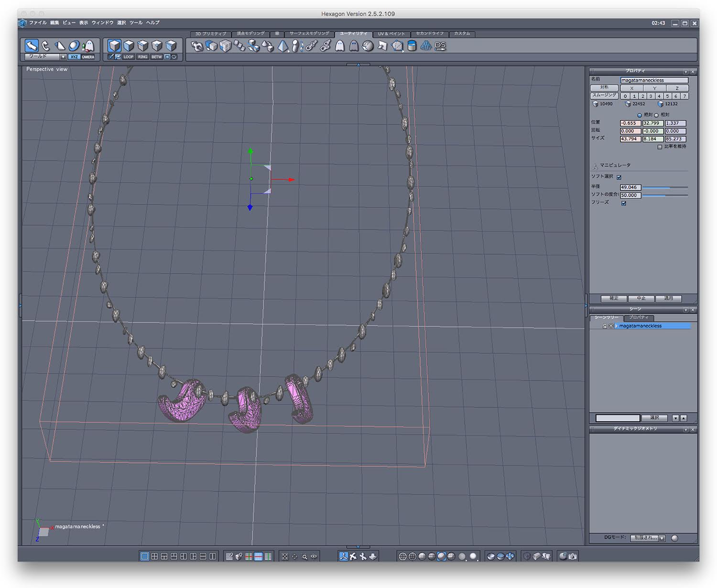Screen dimensions: 717x588
Task: Open the ファイル menu
Action: [x=38, y=22]
